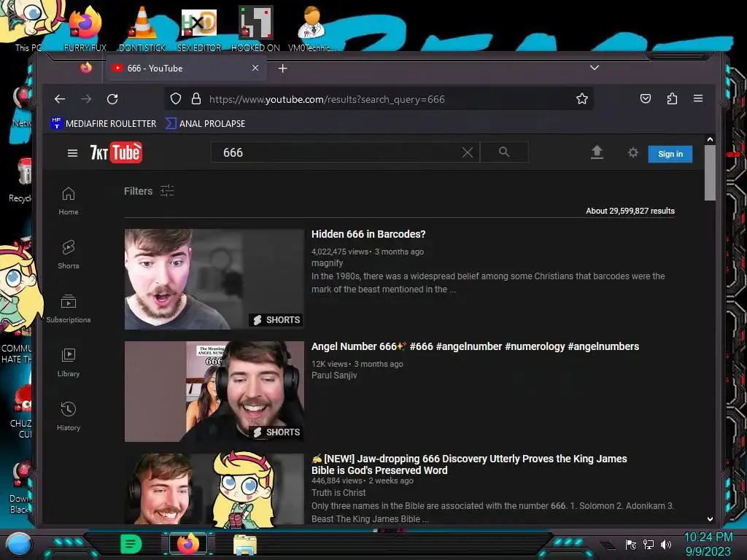
Task: Open the green chat app taskbar icon
Action: click(131, 544)
